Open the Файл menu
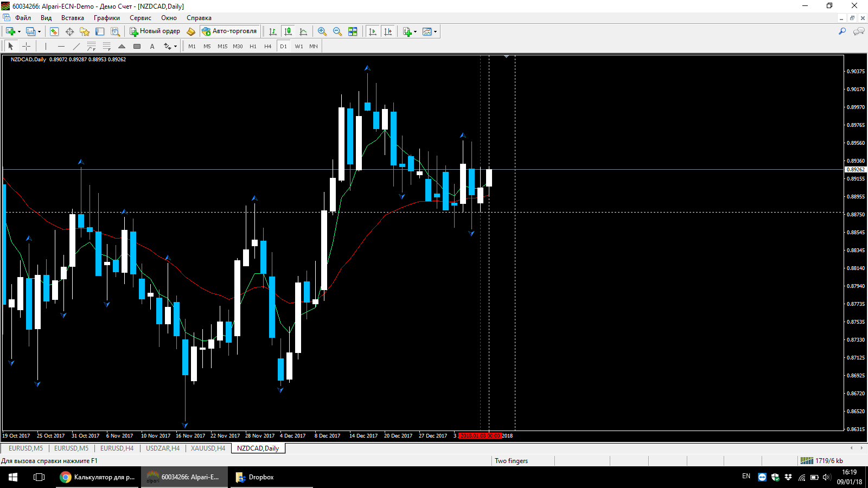868x488 pixels. point(23,18)
